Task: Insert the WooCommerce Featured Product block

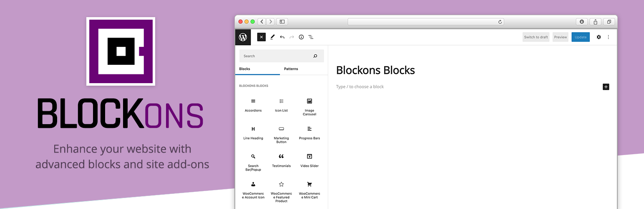Action: pyautogui.click(x=282, y=192)
